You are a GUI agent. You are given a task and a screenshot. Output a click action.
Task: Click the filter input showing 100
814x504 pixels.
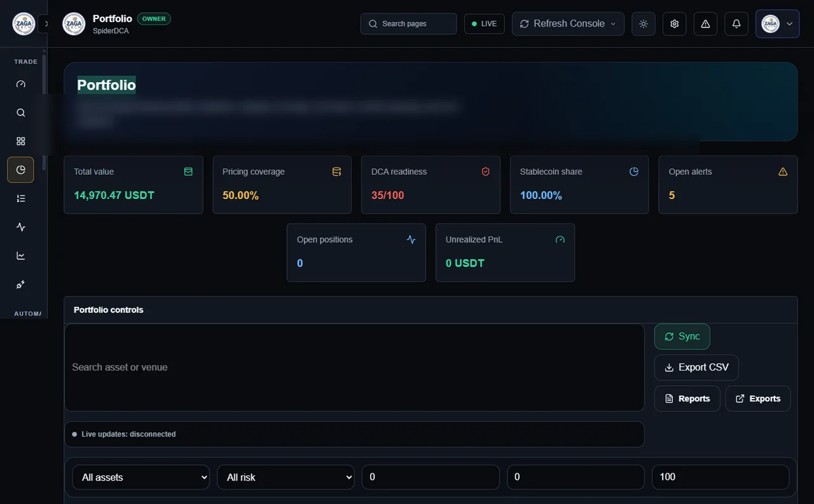pyautogui.click(x=721, y=477)
